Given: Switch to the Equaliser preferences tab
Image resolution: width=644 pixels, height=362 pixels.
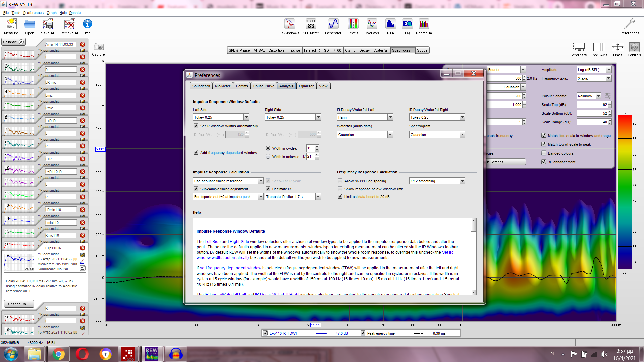Looking at the screenshot, I should [x=306, y=86].
